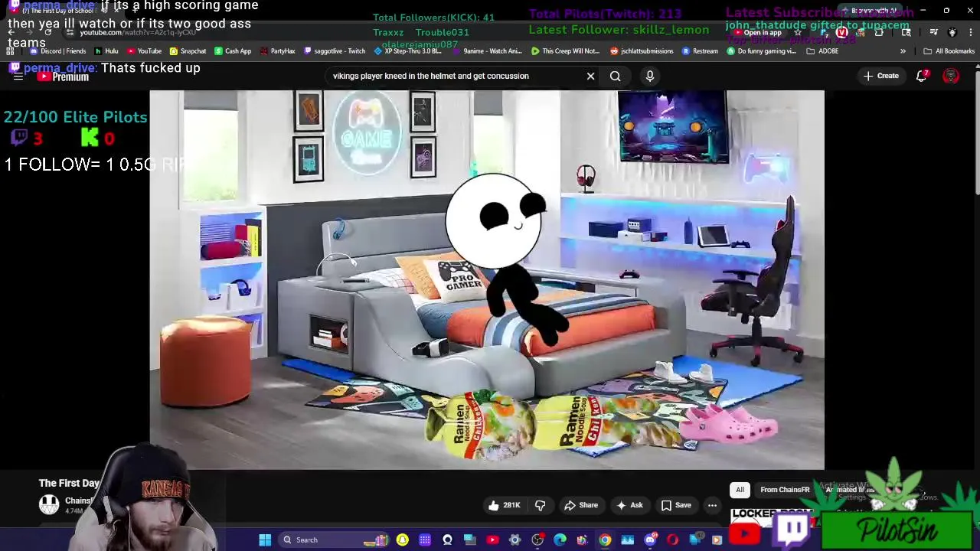Open the account avatar menu

pyautogui.click(x=951, y=76)
